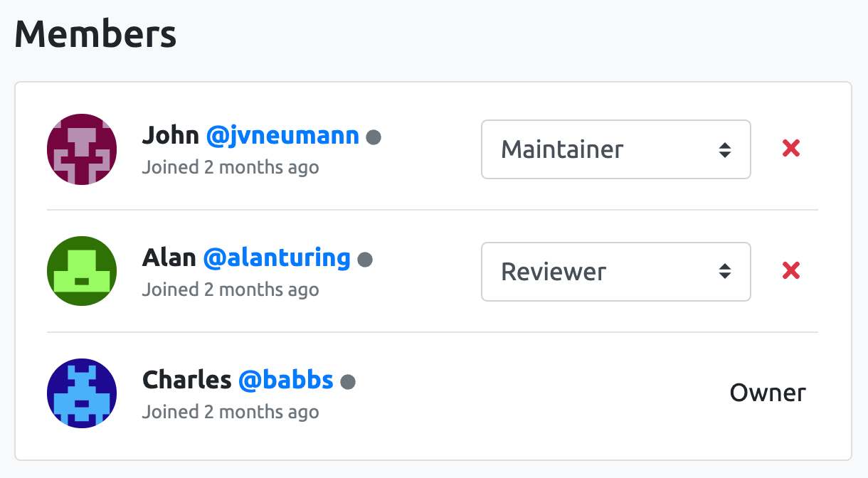The image size is (868, 478).
Task: Click the status dot next to @babbs
Action: click(x=347, y=381)
